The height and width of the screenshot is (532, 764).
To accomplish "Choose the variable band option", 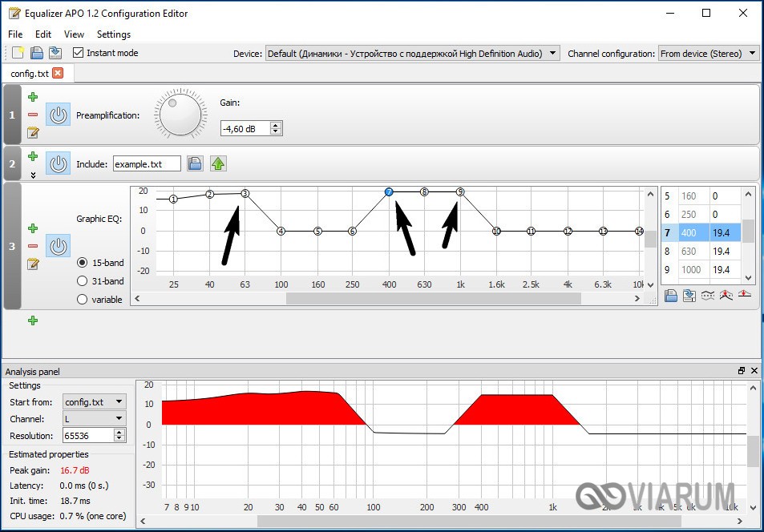I will (83, 300).
